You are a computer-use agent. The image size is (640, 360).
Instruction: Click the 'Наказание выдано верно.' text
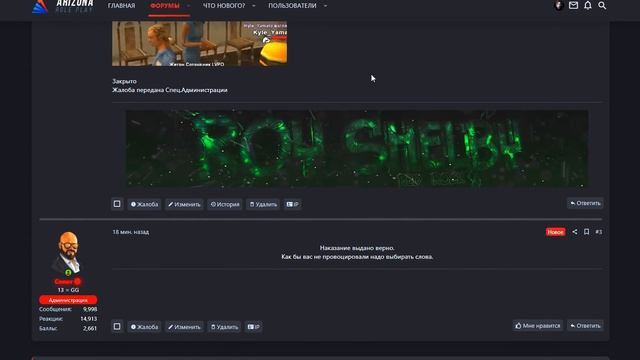[x=357, y=248]
